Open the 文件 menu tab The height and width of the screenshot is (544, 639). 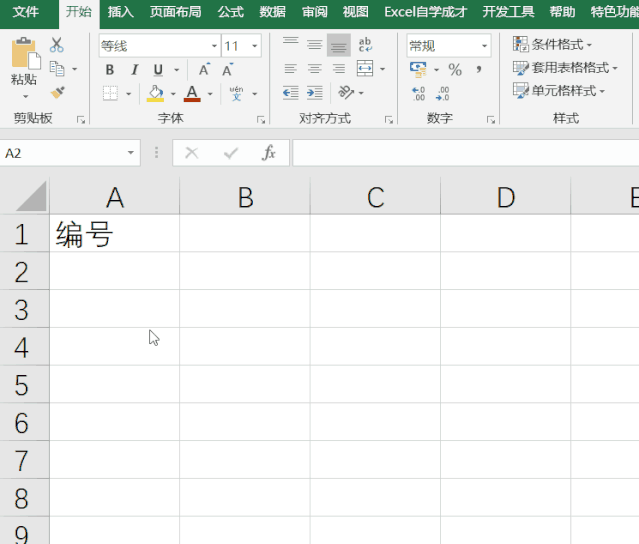pos(26,12)
